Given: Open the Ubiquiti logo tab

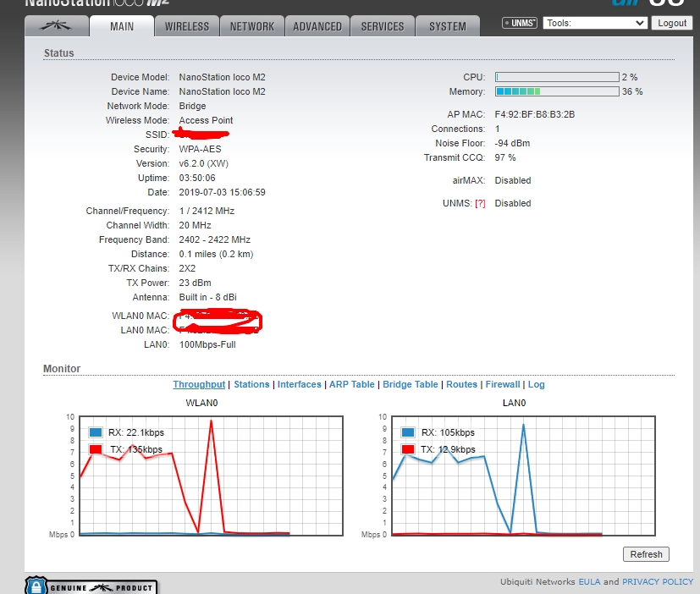Looking at the screenshot, I should point(57,26).
